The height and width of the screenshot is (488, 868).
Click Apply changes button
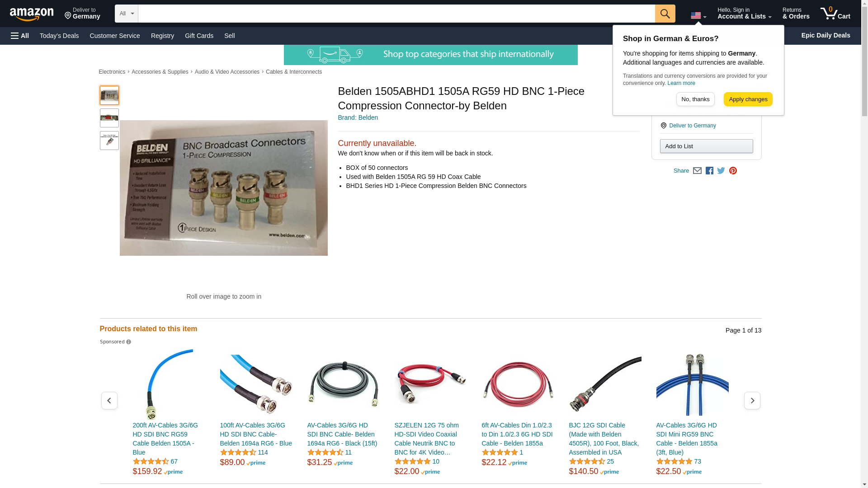(748, 99)
